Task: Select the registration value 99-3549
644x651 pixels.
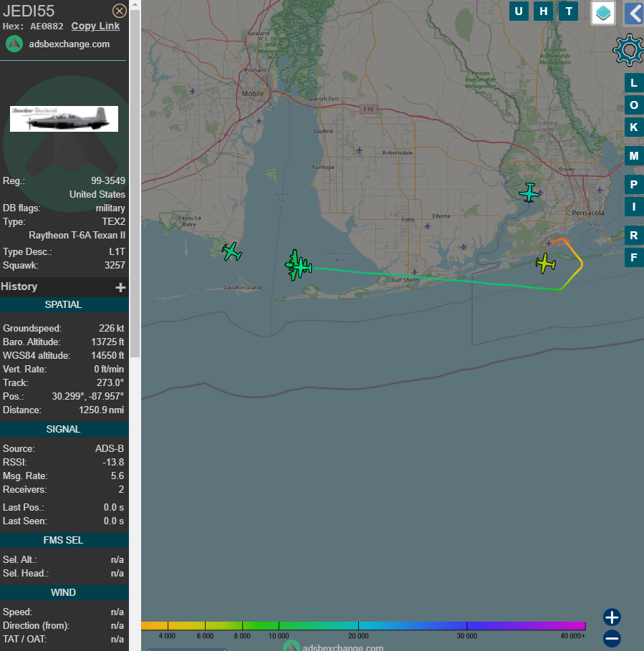Action: coord(108,180)
